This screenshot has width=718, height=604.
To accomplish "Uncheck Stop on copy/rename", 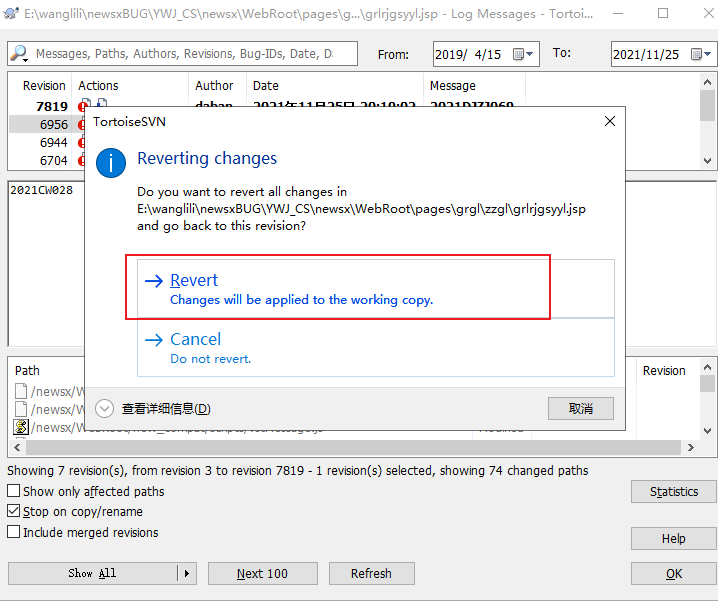I will [14, 512].
